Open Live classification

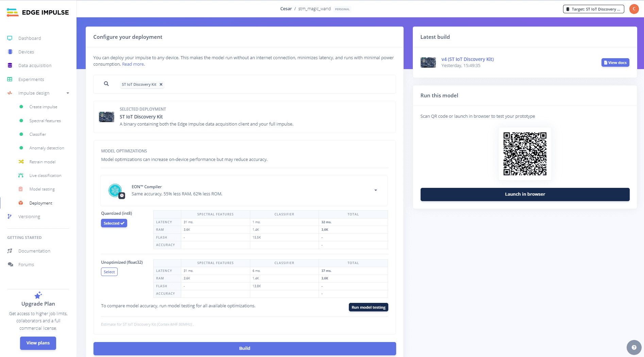[x=45, y=175]
